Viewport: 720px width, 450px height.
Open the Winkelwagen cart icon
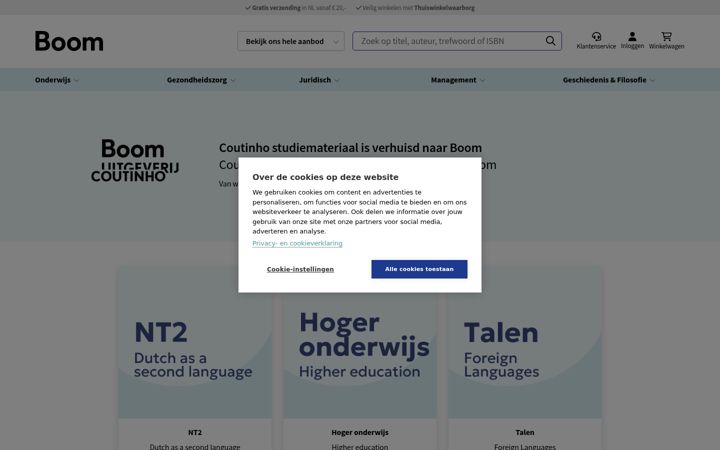click(666, 36)
